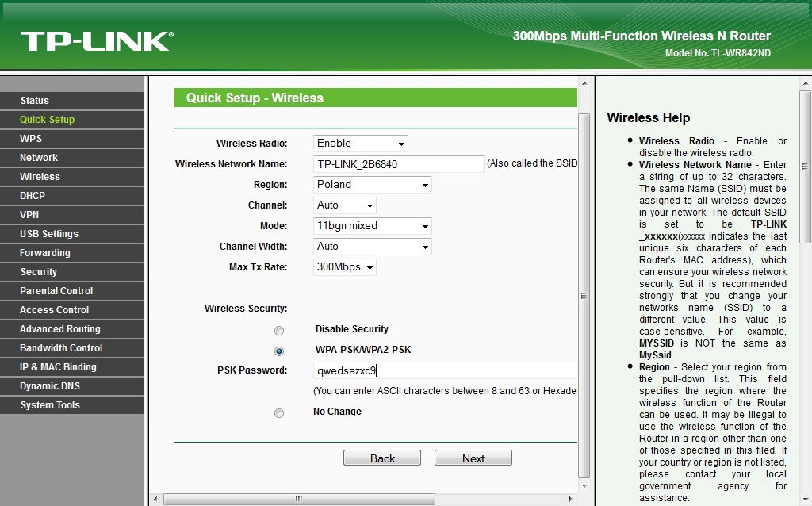Click the Wireless Security label
The width and height of the screenshot is (812, 506).
tap(246, 309)
